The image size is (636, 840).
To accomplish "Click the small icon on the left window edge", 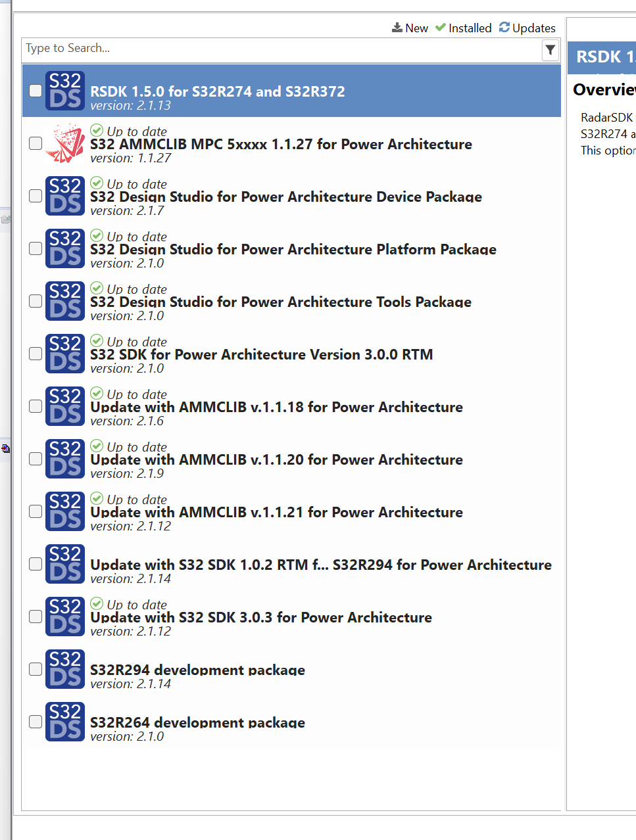I will pyautogui.click(x=7, y=449).
